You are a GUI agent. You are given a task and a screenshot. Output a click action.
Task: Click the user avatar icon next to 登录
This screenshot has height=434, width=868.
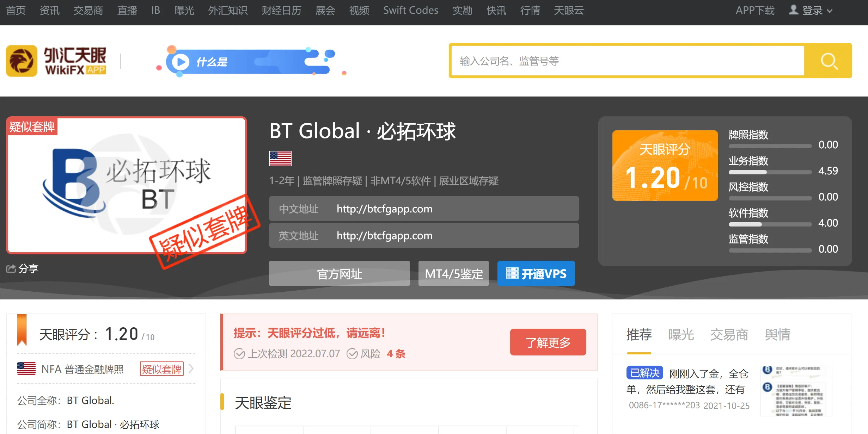pyautogui.click(x=793, y=10)
